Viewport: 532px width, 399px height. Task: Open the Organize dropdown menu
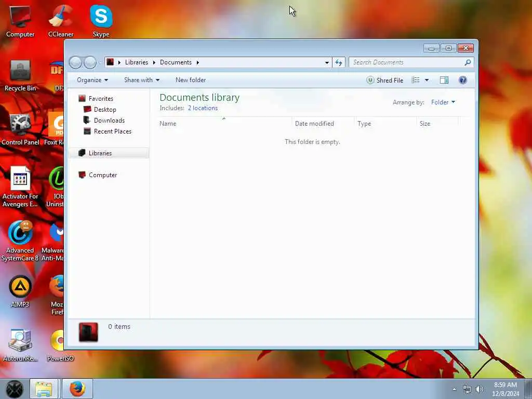point(92,80)
